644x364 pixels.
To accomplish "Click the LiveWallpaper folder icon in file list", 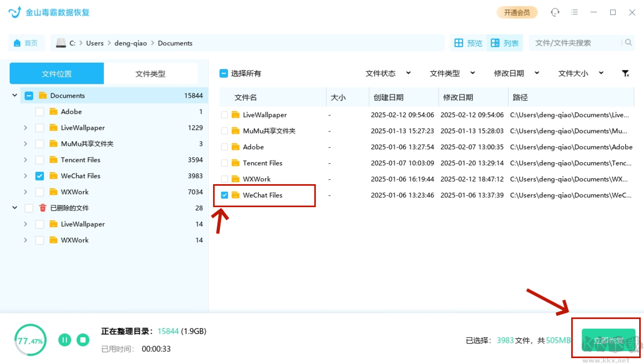I will (235, 115).
